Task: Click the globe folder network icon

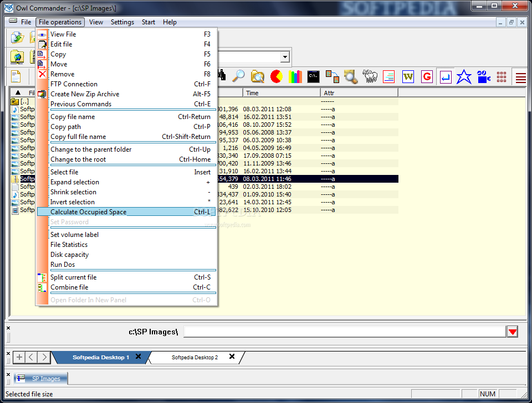Action: pos(17,57)
